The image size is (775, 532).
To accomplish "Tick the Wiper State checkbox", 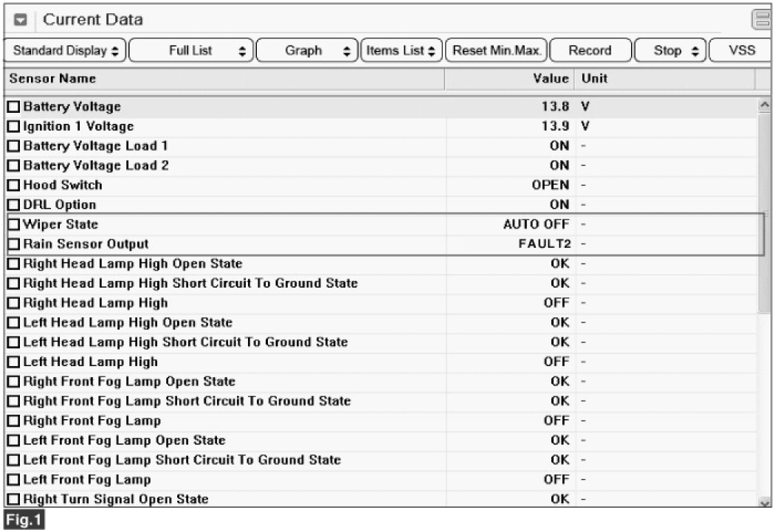I will 14,224.
